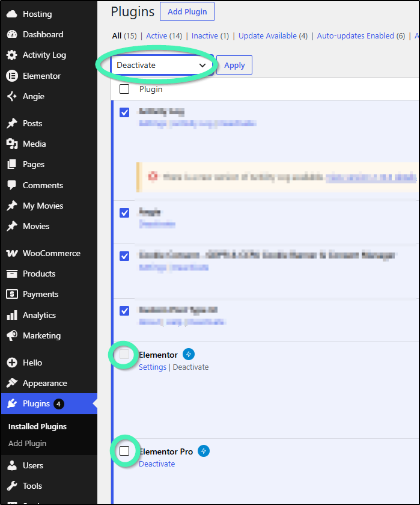Click the Elementor plugin name
Screen dimensions: 420x505
(158, 355)
